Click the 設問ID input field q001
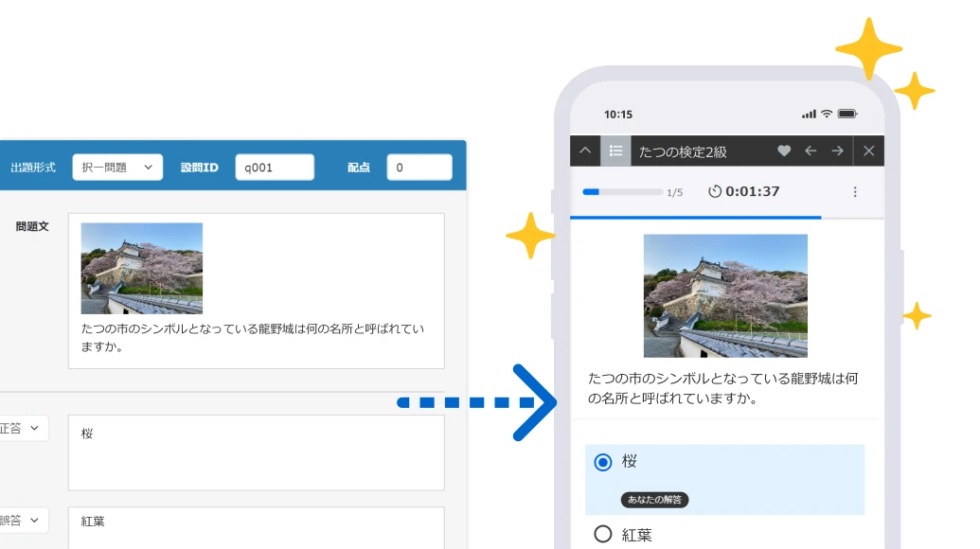The image size is (980, 549). click(275, 168)
